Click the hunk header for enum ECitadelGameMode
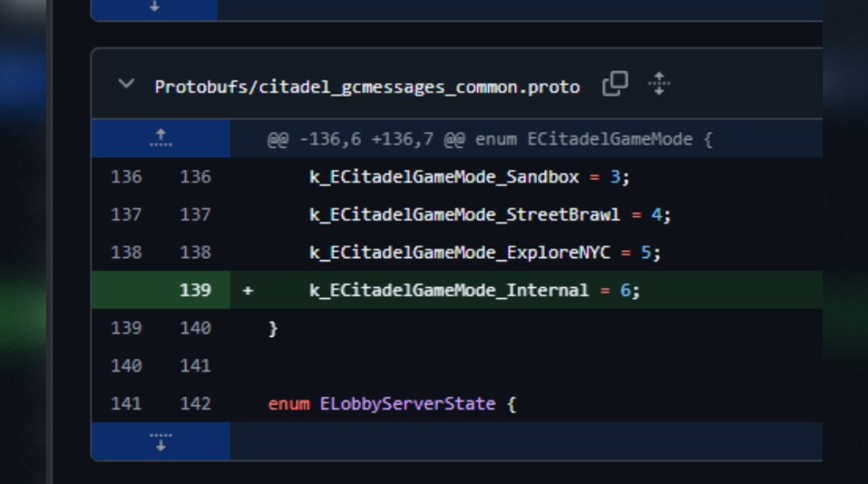 point(489,140)
